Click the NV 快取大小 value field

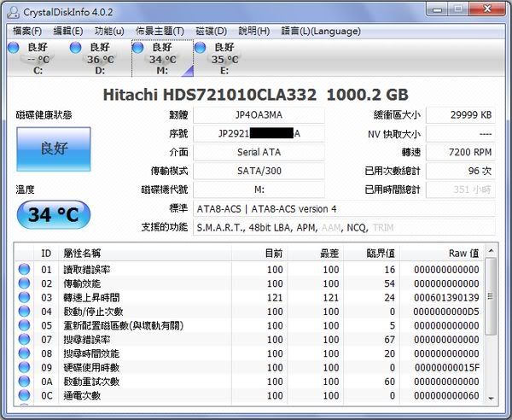tap(461, 133)
